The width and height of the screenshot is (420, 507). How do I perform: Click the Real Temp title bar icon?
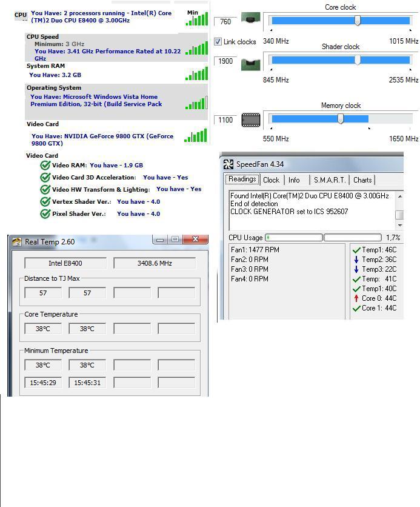tap(17, 242)
